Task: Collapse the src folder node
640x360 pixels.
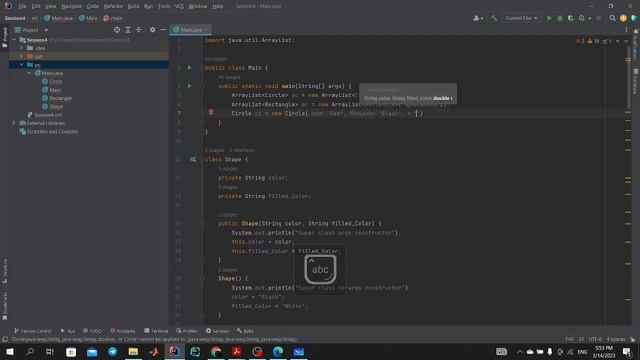Action: [22, 64]
